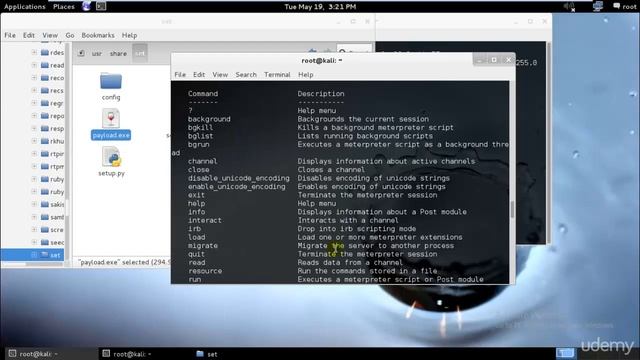
Task: Click the front terminal title bar
Action: tap(322, 60)
